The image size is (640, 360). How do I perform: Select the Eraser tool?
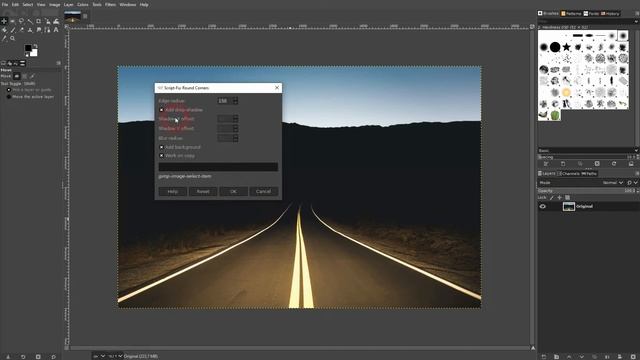tap(21, 30)
